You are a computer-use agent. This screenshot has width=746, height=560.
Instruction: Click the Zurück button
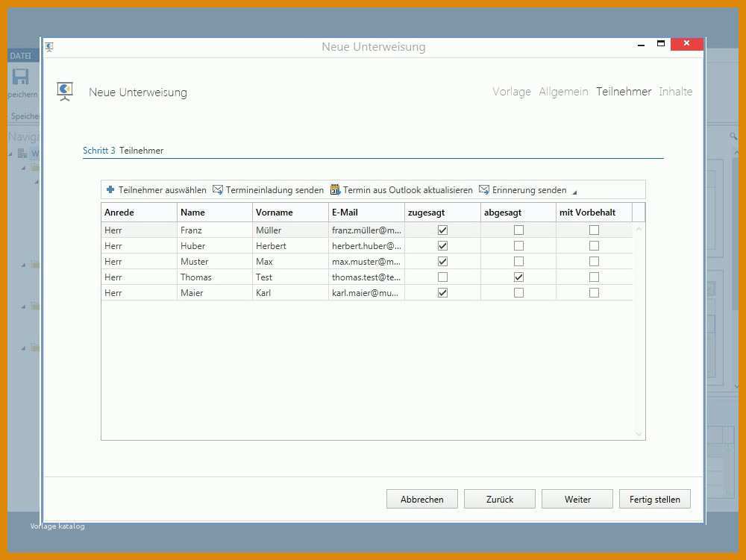(500, 499)
